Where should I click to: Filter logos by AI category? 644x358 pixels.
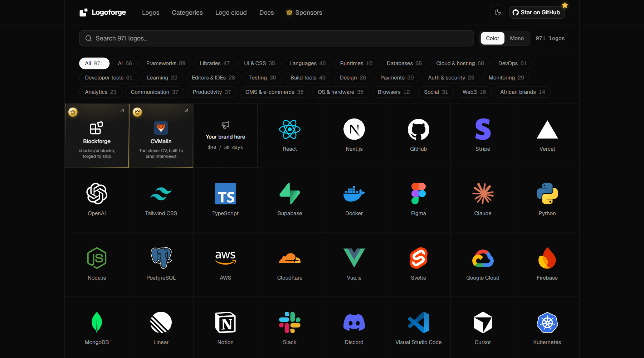click(x=125, y=63)
